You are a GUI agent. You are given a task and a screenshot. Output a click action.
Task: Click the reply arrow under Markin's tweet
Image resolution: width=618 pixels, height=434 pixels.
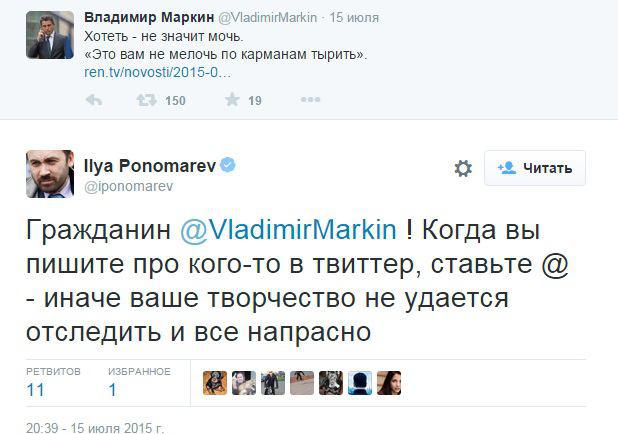coord(95,100)
